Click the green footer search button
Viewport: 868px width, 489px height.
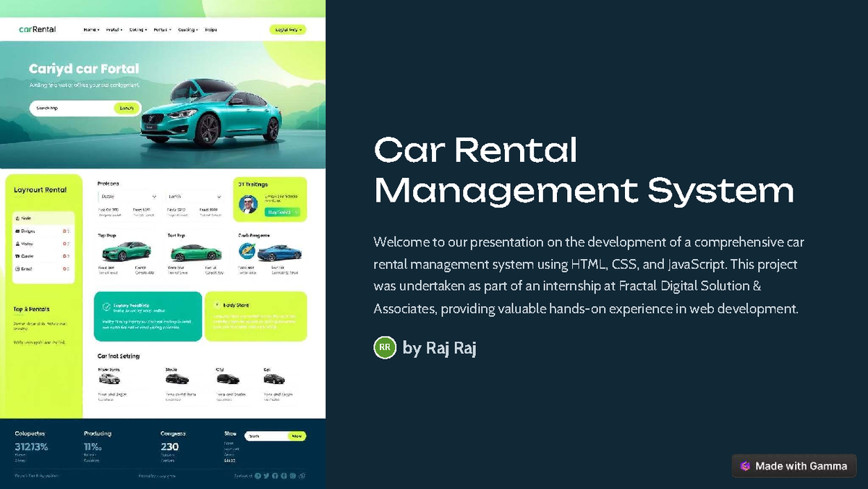[297, 436]
